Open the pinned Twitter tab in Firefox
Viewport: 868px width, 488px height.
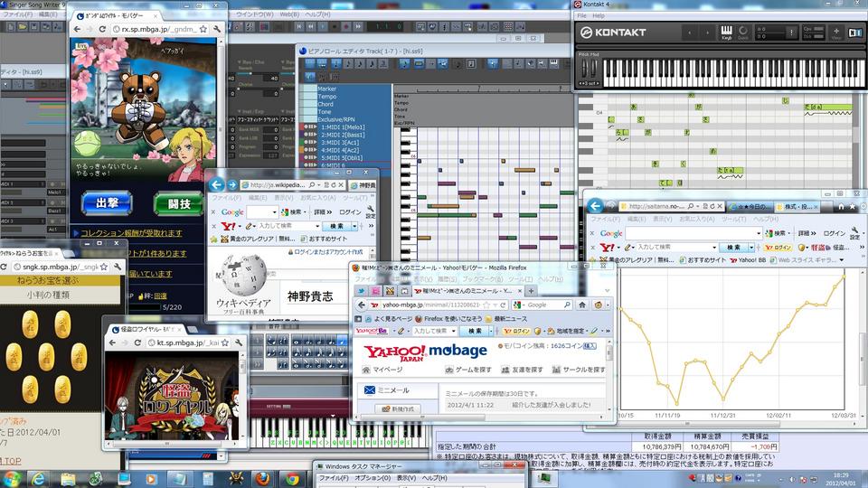[x=362, y=290]
